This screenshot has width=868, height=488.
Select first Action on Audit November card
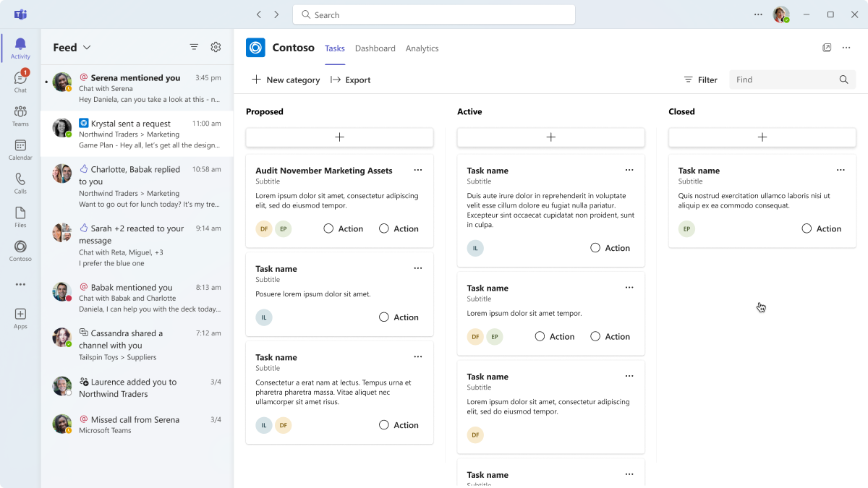tap(344, 228)
